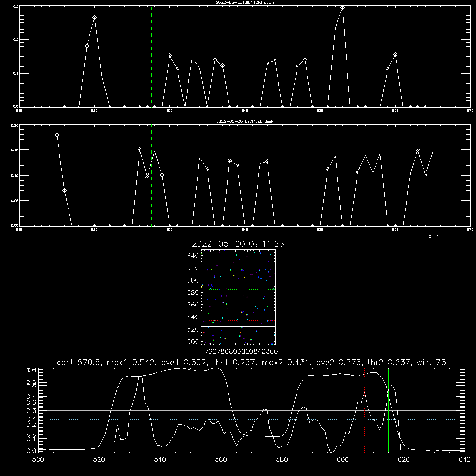Click the pixel image y-axis label "560"

193,305
